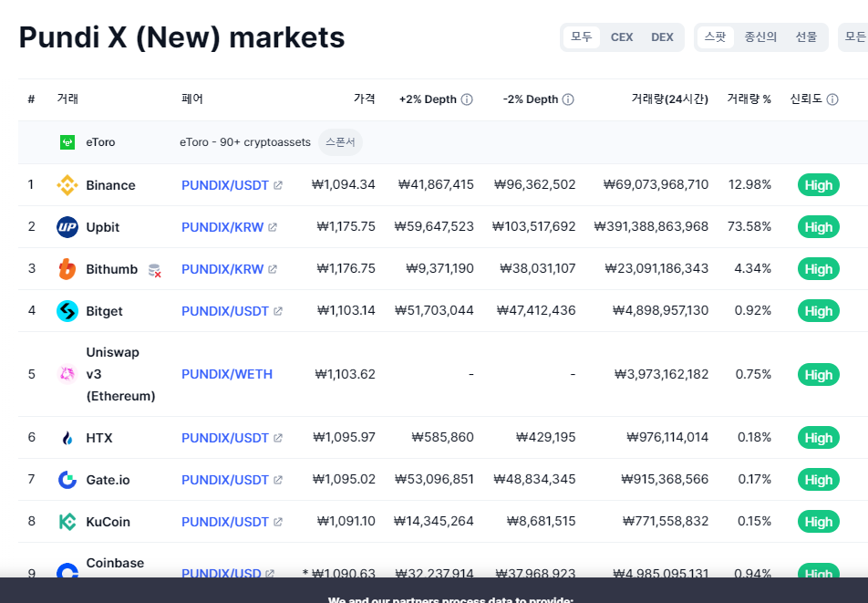The image size is (868, 603).
Task: Open the Bitget exchange name link
Action: tap(104, 311)
